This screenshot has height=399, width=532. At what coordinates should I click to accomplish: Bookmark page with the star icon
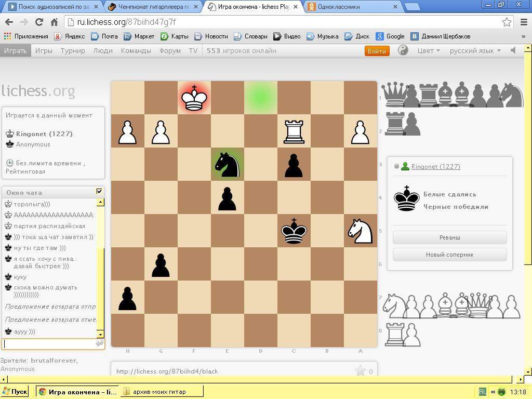(507, 22)
